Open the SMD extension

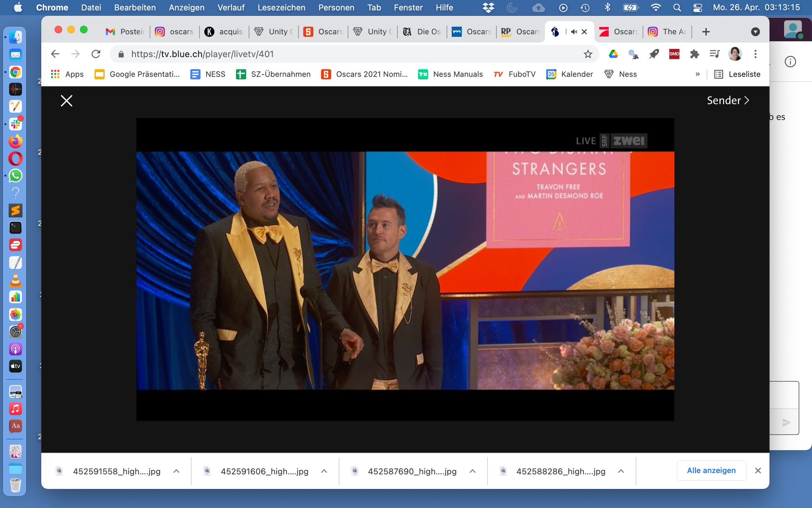[674, 54]
